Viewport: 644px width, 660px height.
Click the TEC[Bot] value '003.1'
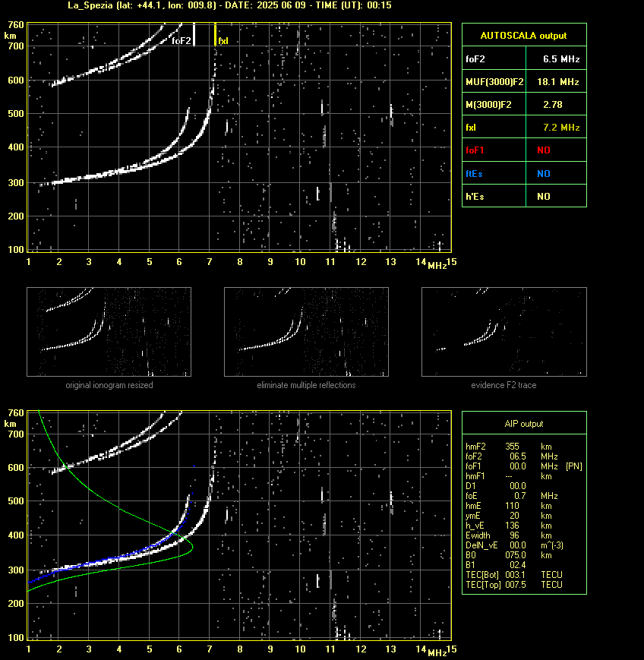pyautogui.click(x=516, y=575)
